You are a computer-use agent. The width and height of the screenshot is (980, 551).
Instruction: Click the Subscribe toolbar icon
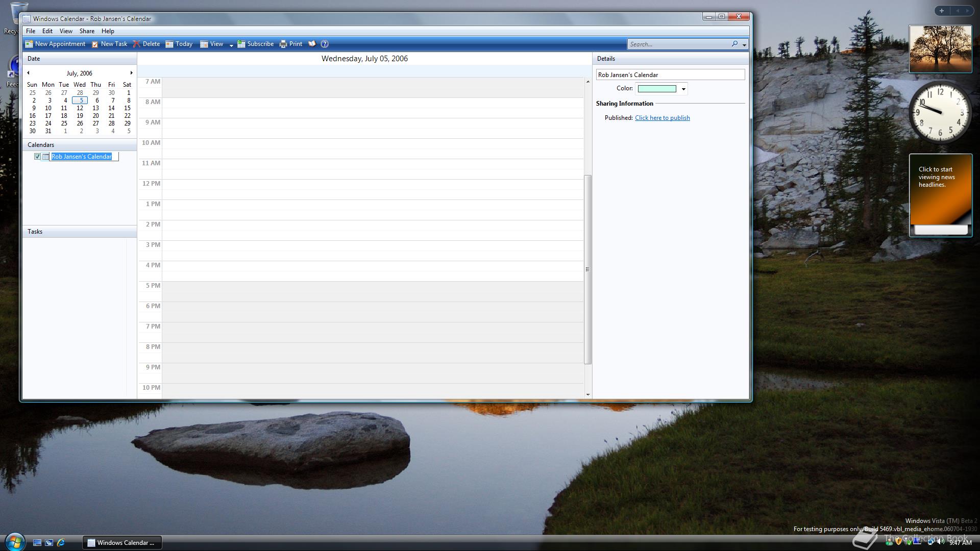pyautogui.click(x=241, y=44)
